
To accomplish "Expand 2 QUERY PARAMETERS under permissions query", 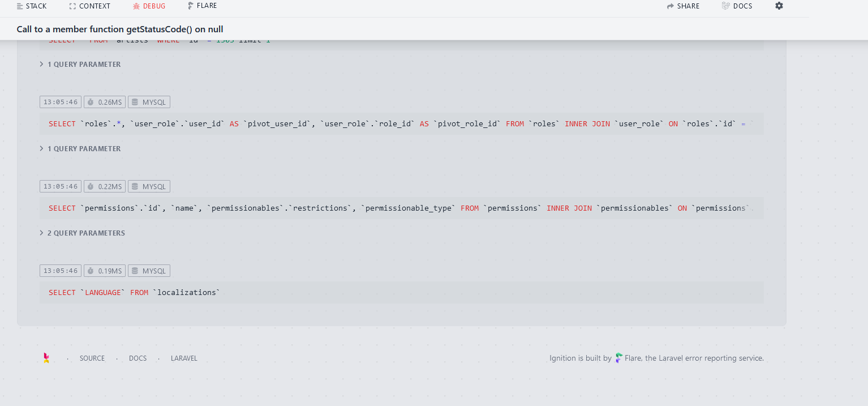I will pos(82,233).
